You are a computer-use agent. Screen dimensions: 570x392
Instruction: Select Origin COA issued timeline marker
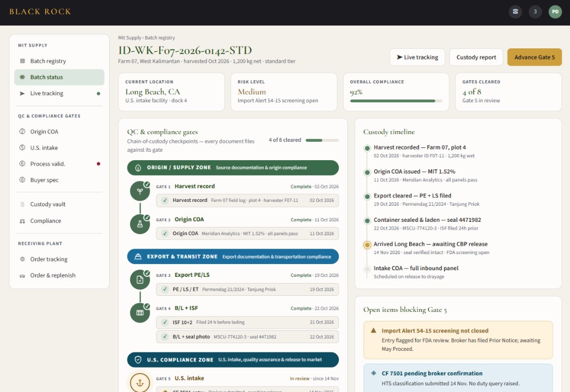tap(367, 172)
